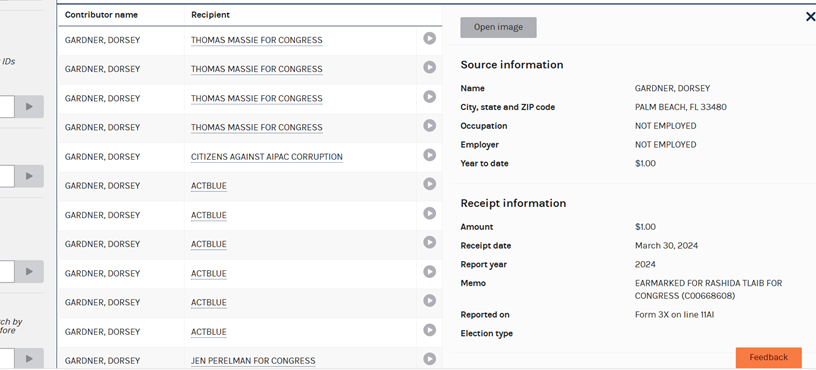816x370 pixels.
Task: Open the orange Feedback button
Action: coord(769,358)
